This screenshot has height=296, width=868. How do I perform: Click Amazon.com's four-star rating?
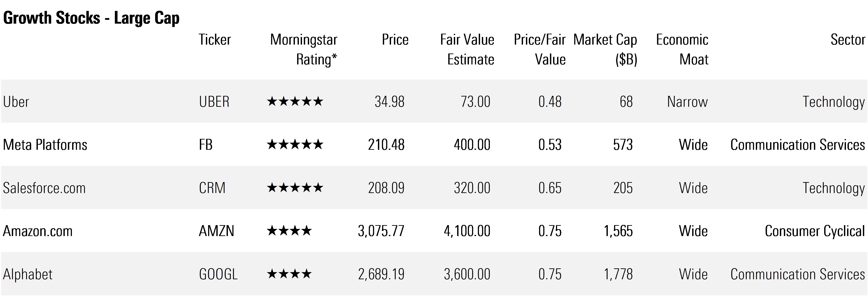(289, 231)
